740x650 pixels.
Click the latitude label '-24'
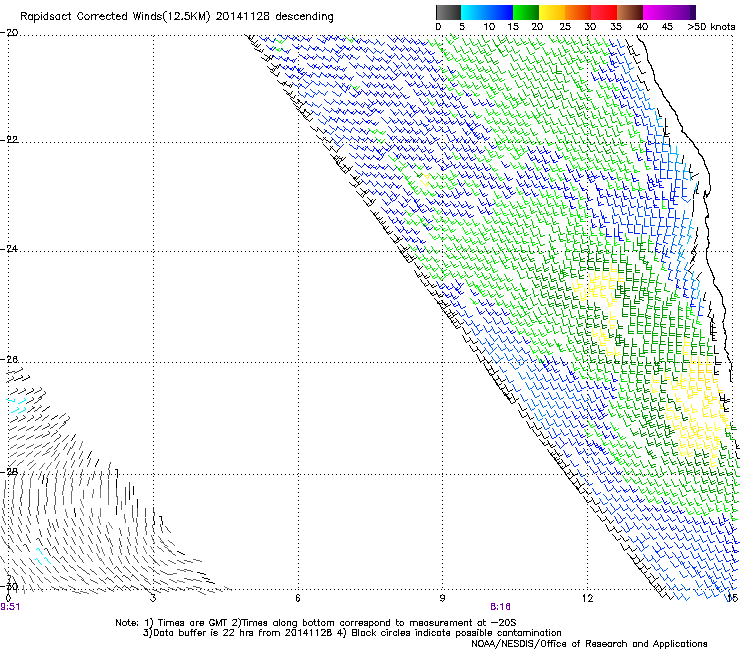(9, 249)
